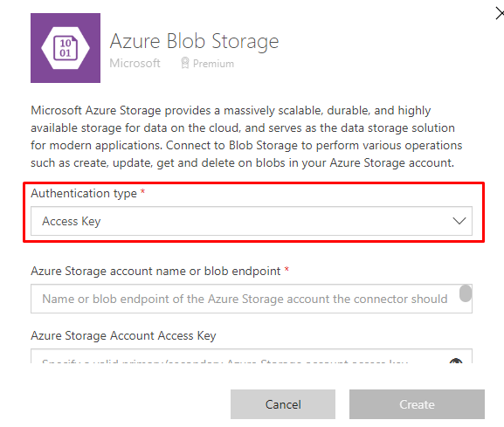
Task: Focus the storage account name or endpoint field
Action: coord(252,299)
